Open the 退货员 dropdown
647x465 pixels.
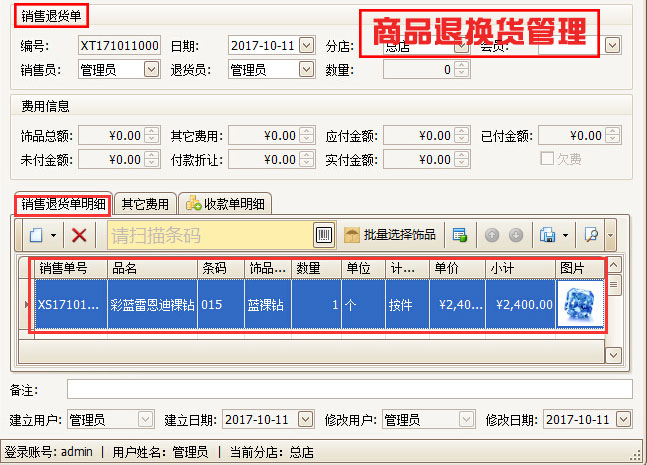tap(307, 69)
